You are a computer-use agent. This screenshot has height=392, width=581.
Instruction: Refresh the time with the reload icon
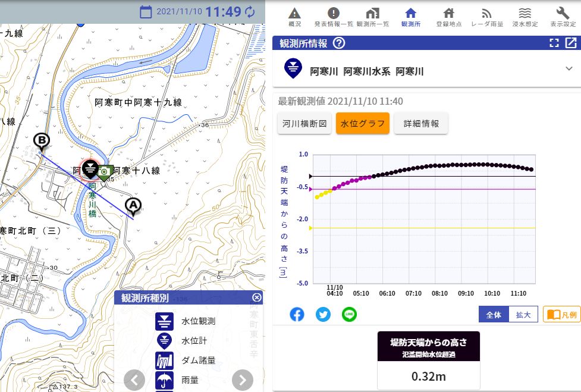tap(250, 12)
